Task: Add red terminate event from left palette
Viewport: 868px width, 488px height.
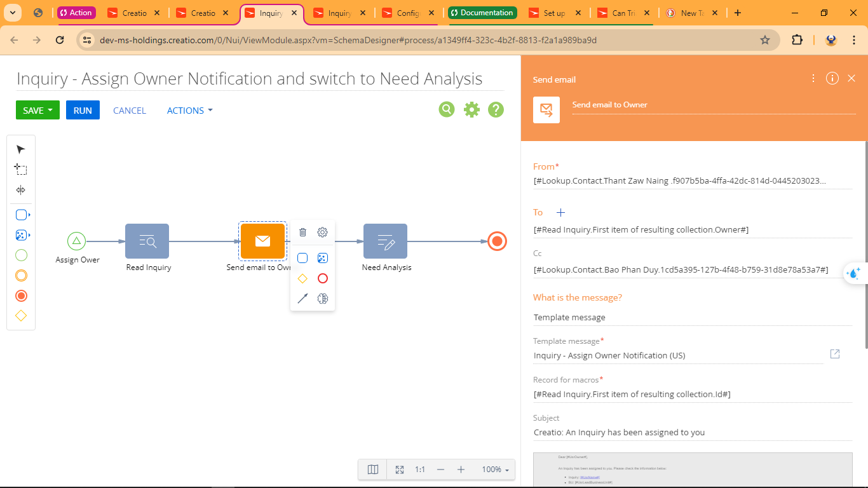Action: [21, 296]
